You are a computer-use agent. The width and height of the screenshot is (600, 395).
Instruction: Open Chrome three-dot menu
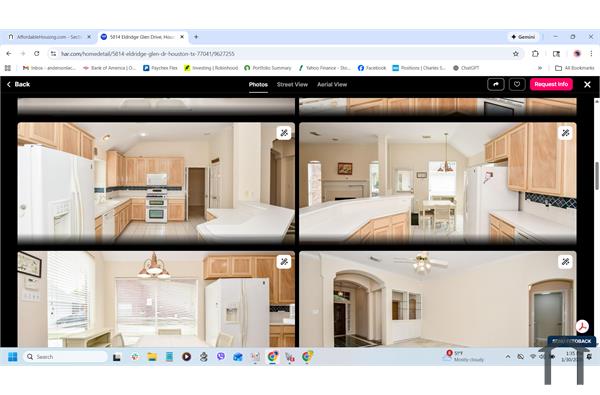point(591,54)
